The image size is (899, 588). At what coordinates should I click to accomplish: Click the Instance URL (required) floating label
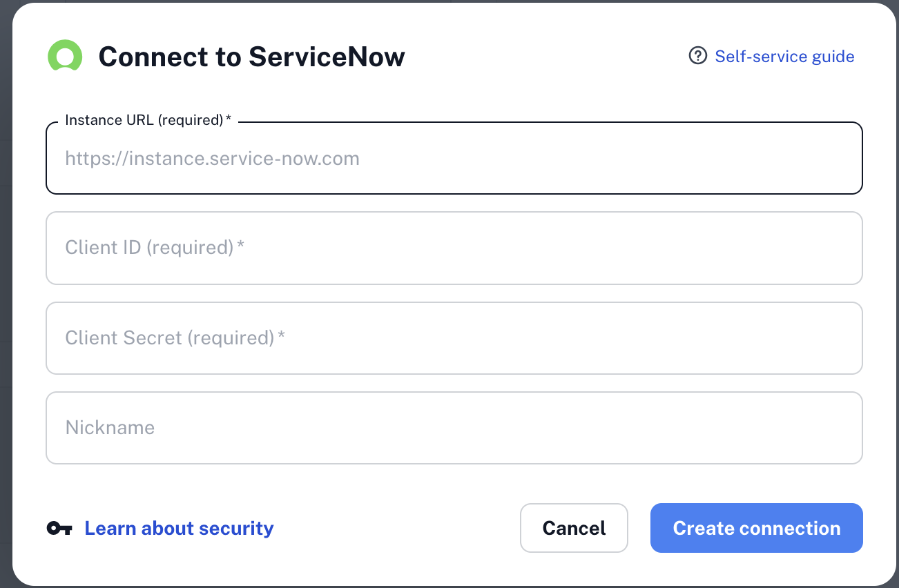pos(144,120)
